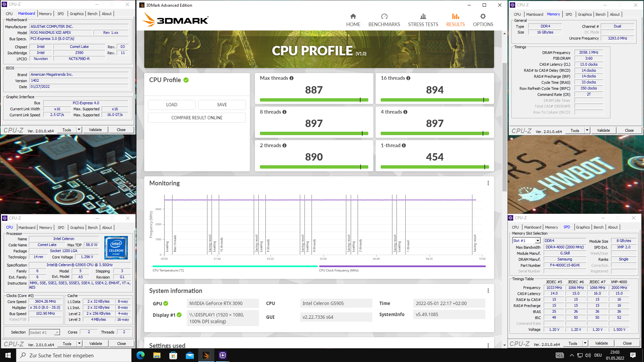Screen dimensions: 644x362
Task: Open Mail app from taskbar
Action: (190, 355)
